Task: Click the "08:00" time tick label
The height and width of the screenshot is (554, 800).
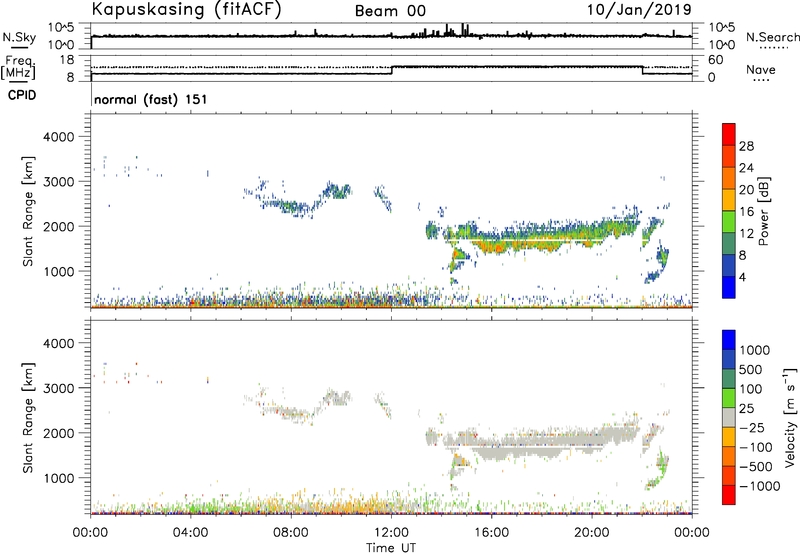Action: 291,533
